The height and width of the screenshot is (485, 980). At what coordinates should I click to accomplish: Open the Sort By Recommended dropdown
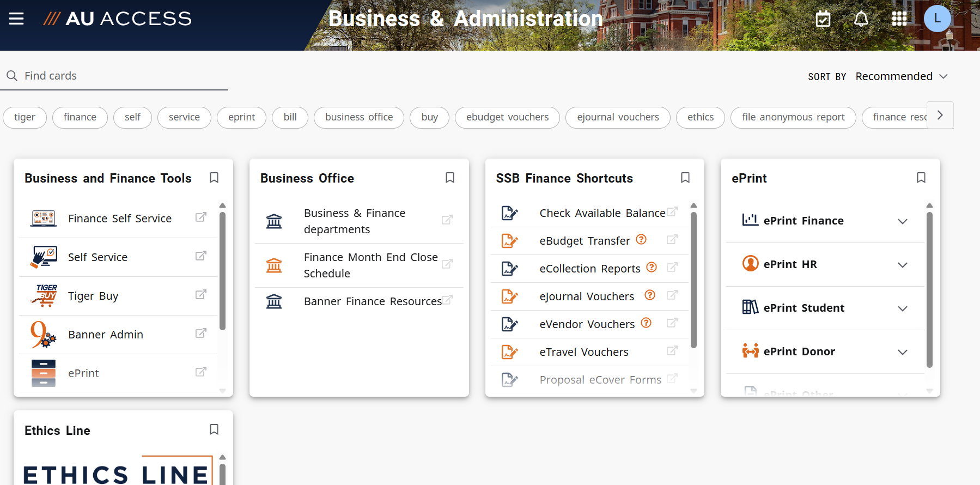tap(902, 76)
